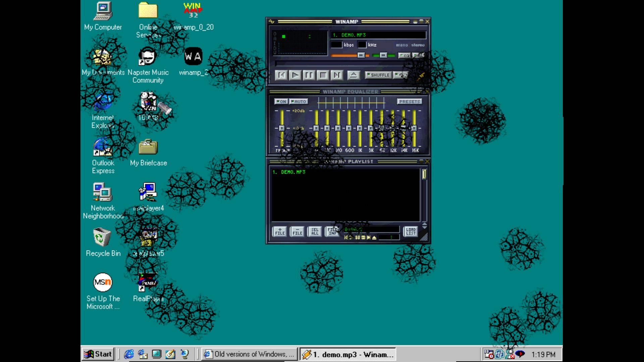This screenshot has width=644, height=362.
Task: Select DEMO.MP3 in the playlist
Action: [x=289, y=172]
